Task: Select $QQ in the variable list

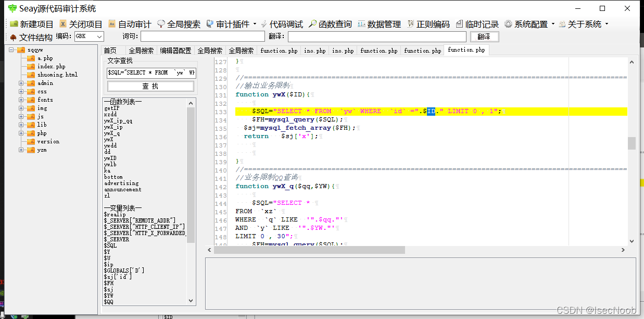Action: [x=108, y=302]
